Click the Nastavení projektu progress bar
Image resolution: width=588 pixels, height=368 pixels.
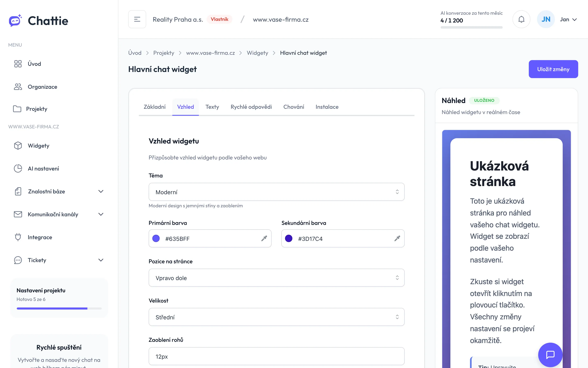click(x=59, y=308)
